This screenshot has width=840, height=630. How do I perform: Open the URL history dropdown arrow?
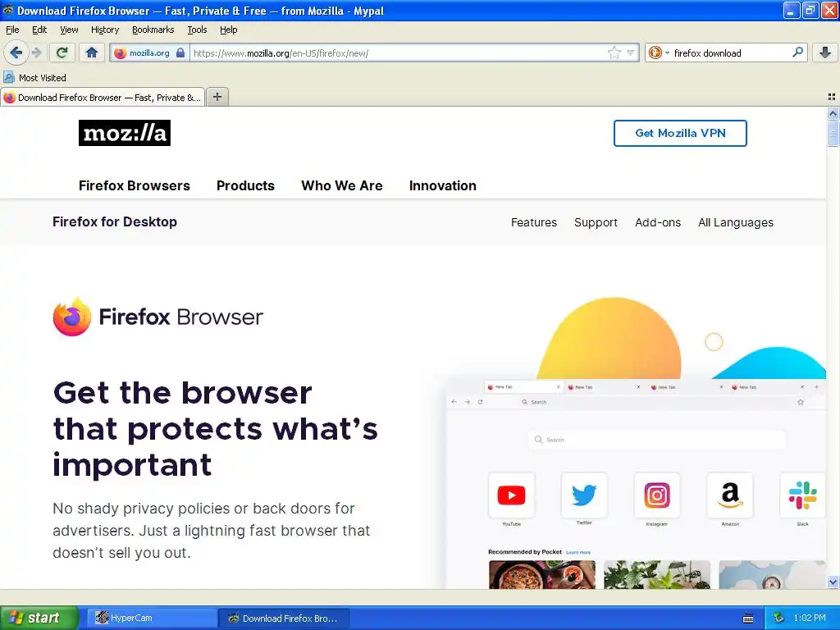pos(631,53)
